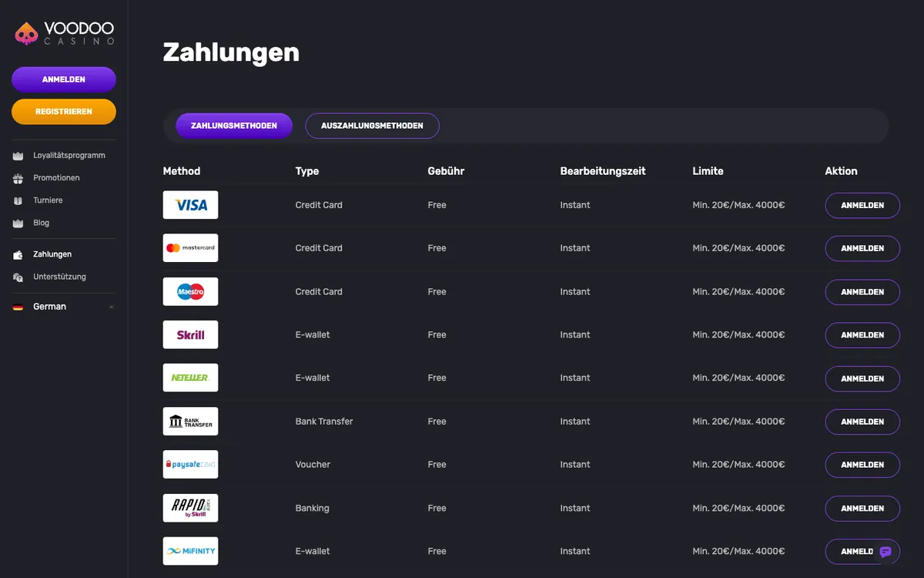Click Anmelden in the paysafecard row
This screenshot has height=578, width=924.
point(862,465)
